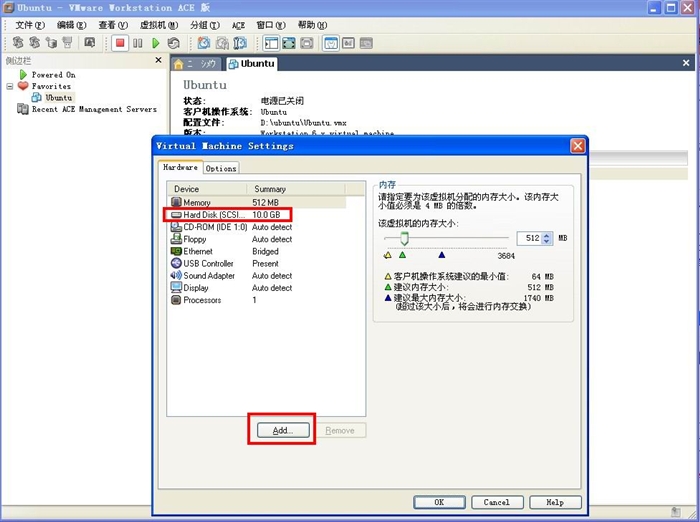Click the home tab icon
Image resolution: width=700 pixels, height=522 pixels.
[x=179, y=64]
